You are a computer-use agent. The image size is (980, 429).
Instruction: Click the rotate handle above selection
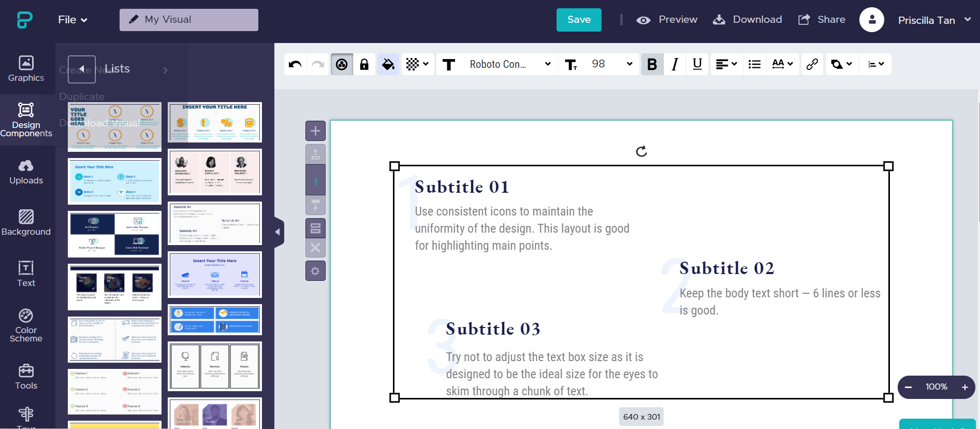coord(641,151)
